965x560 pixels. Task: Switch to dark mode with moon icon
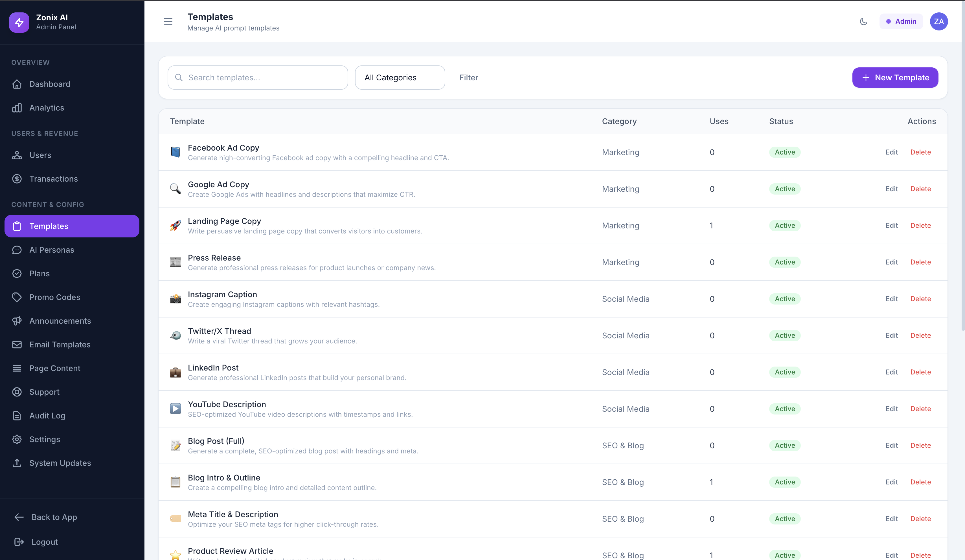click(x=863, y=21)
